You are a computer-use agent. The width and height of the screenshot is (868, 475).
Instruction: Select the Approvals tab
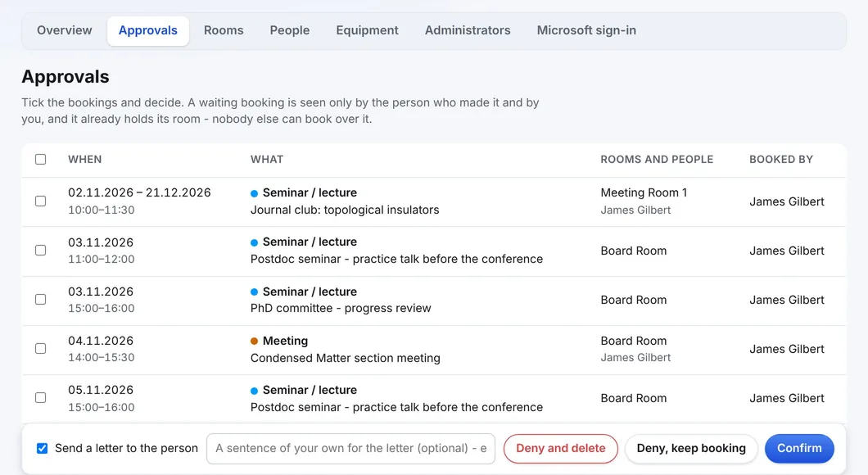click(x=147, y=30)
